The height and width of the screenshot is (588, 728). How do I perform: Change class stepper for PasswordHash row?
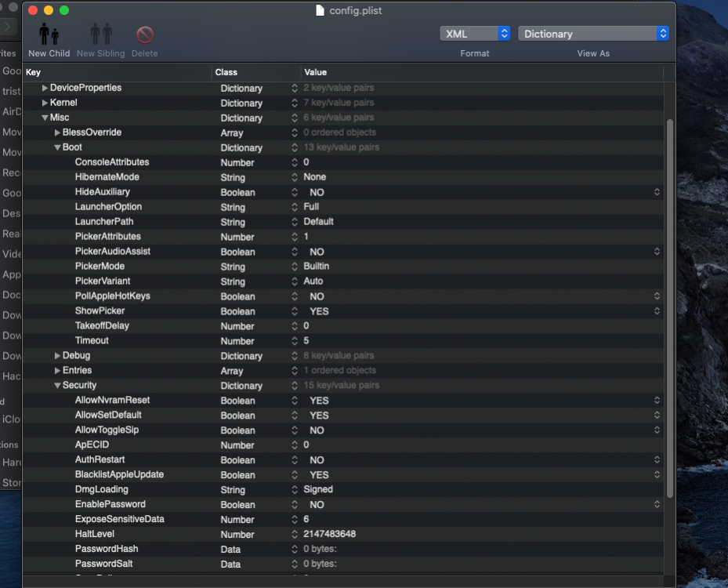pos(295,549)
